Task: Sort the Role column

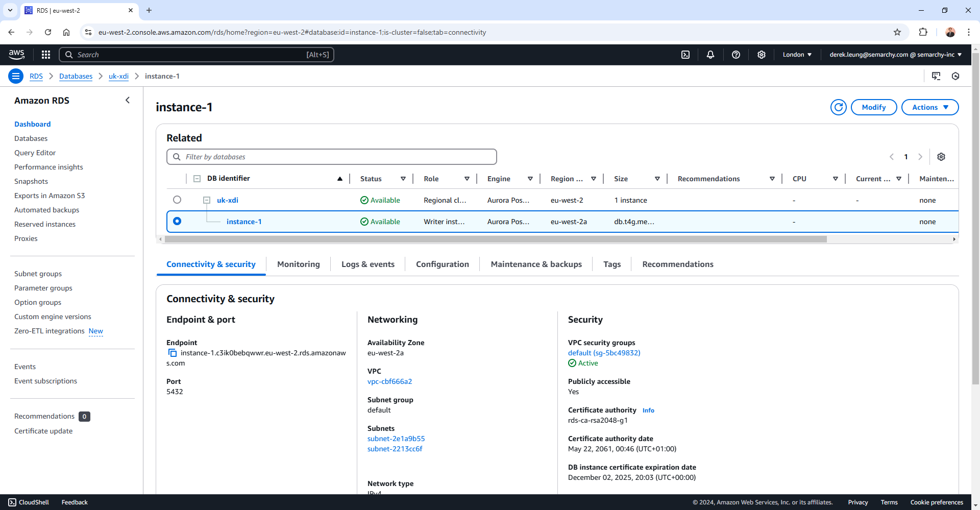Action: (467, 179)
